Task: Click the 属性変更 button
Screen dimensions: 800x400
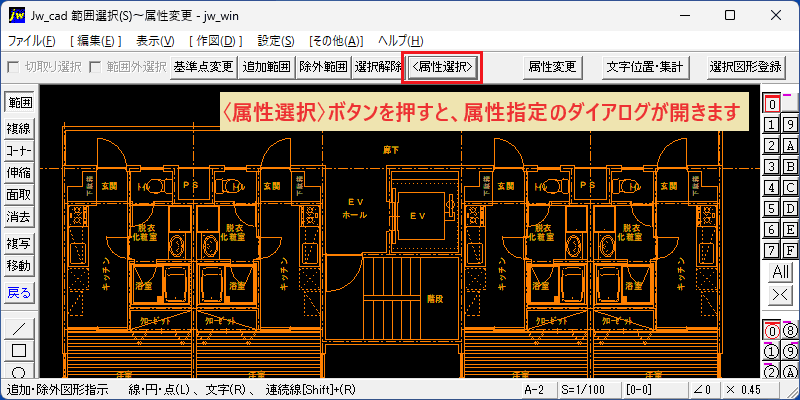Action: 553,67
